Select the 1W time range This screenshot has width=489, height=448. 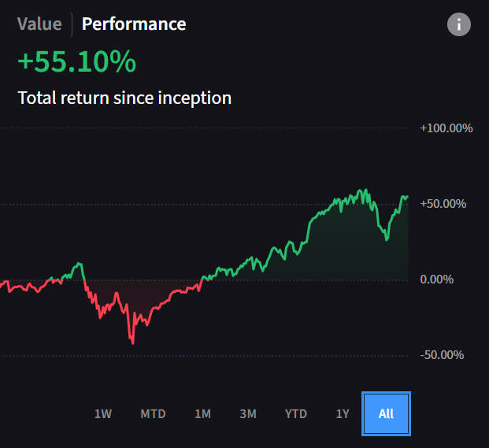(103, 413)
